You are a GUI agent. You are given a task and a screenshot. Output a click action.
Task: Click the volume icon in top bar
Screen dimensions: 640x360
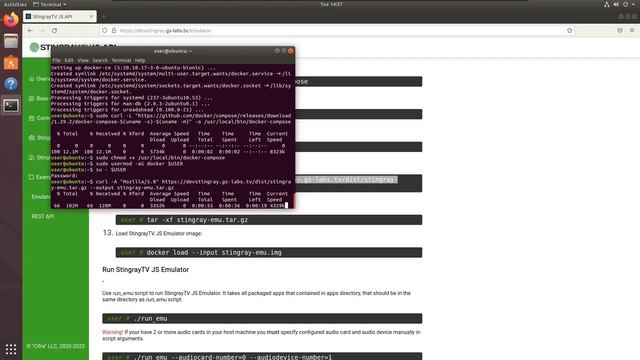click(x=616, y=4)
